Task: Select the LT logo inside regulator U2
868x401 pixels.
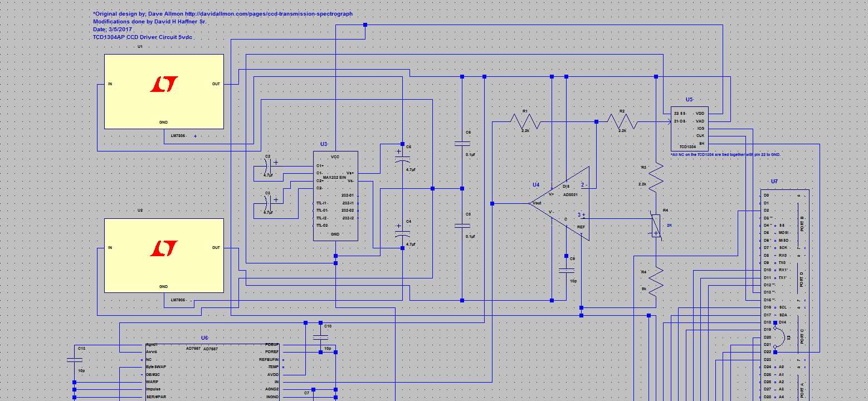Action: [x=164, y=248]
